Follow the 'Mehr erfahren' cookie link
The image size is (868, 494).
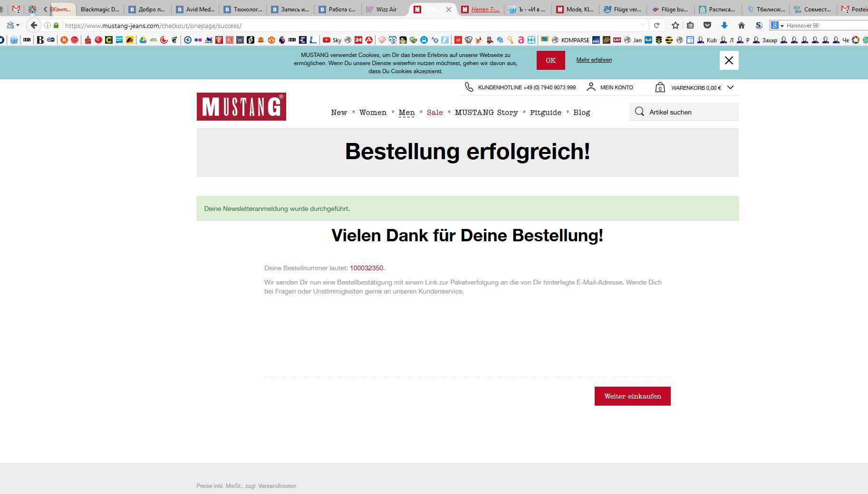(594, 60)
